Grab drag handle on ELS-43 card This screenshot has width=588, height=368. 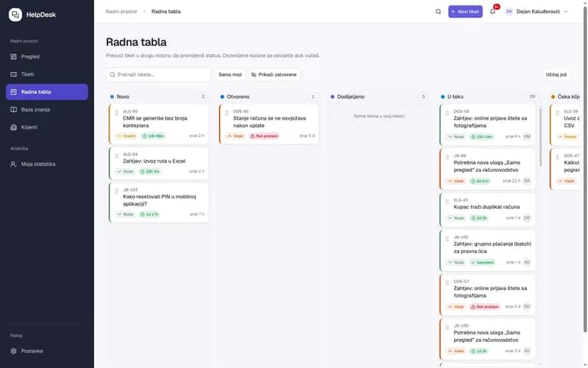click(x=447, y=202)
